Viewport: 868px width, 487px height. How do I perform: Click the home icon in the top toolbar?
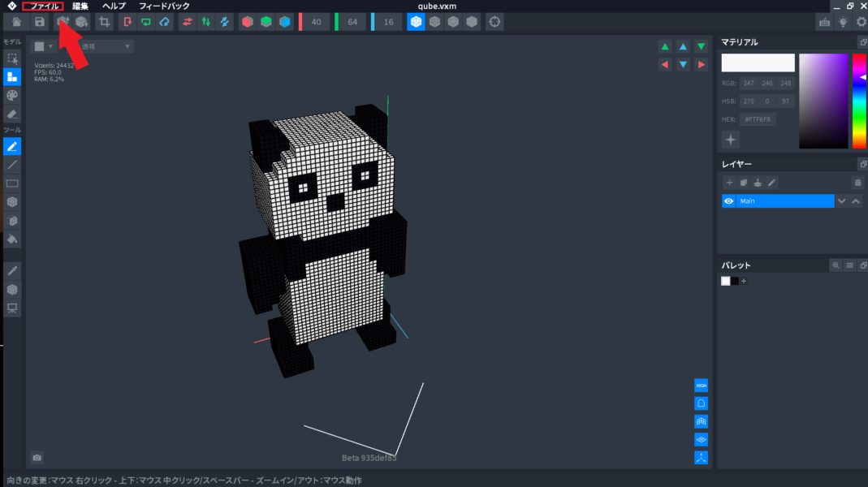16,22
